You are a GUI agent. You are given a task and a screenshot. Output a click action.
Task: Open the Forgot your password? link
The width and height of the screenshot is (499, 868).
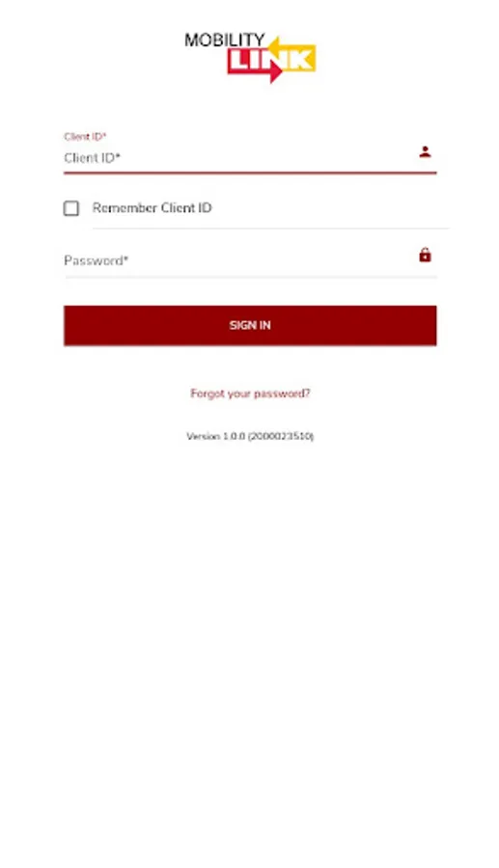coord(250,393)
